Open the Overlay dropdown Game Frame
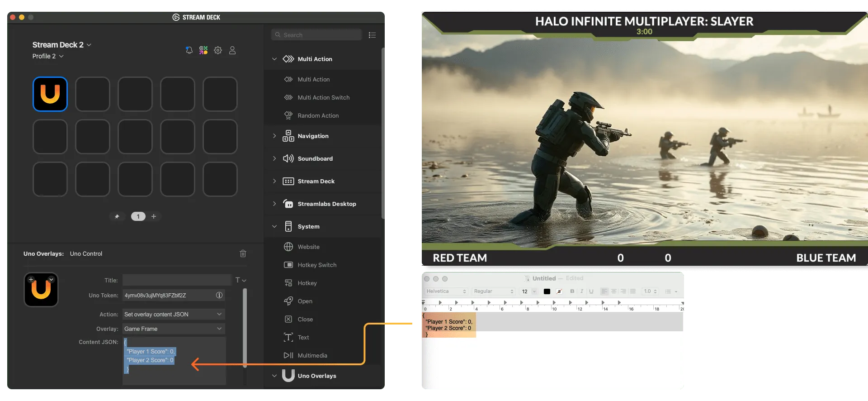868x401 pixels. [174, 329]
